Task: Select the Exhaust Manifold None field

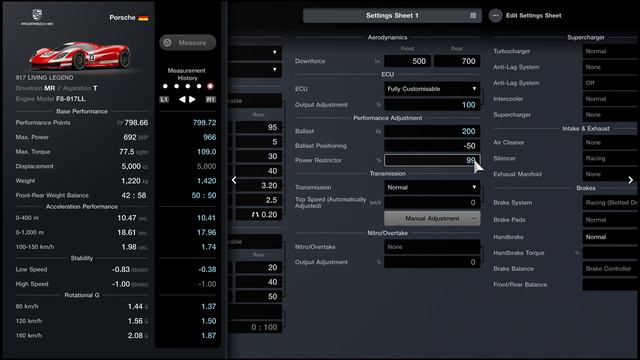Action: pos(611,174)
